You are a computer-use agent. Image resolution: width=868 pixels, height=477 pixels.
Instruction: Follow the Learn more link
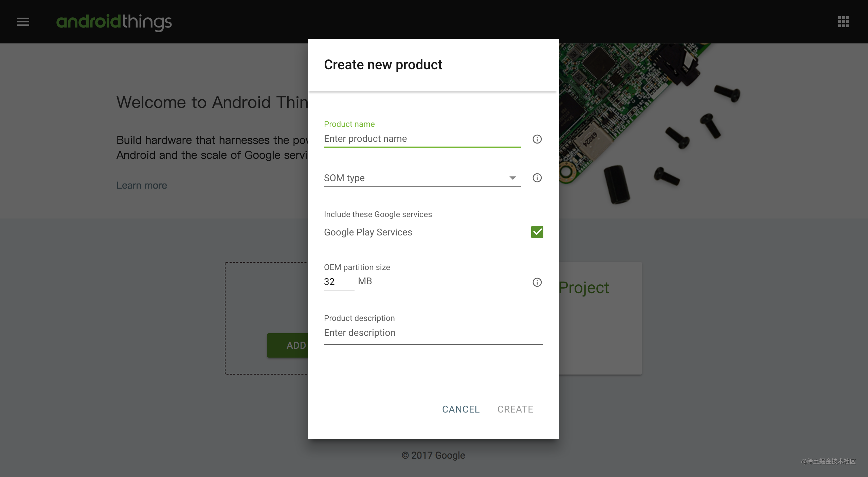(142, 185)
